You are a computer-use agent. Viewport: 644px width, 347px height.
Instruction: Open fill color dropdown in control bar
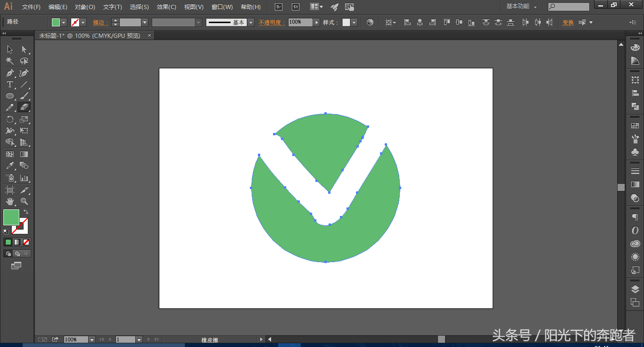click(x=64, y=23)
